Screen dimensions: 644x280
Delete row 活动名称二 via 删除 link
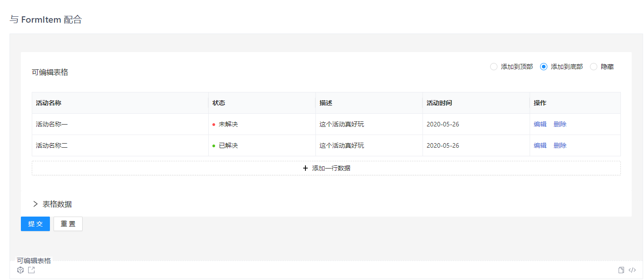click(560, 145)
